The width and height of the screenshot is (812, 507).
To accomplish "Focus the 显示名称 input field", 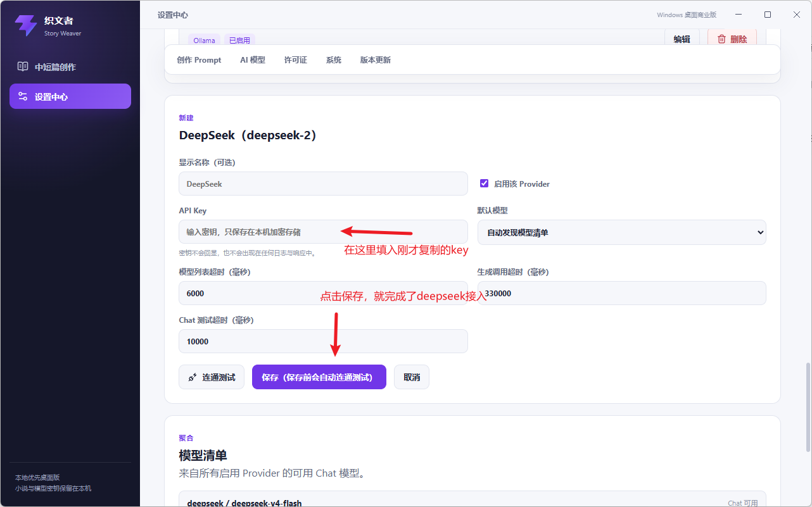I will pos(324,184).
